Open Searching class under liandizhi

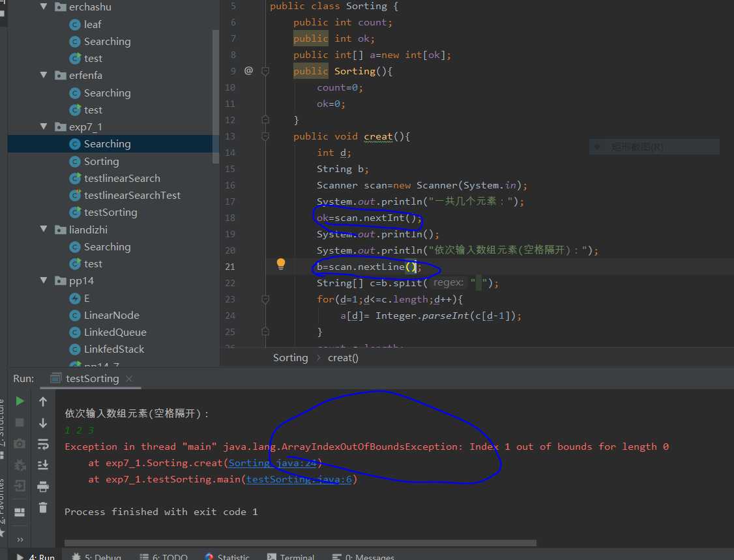[x=107, y=247]
